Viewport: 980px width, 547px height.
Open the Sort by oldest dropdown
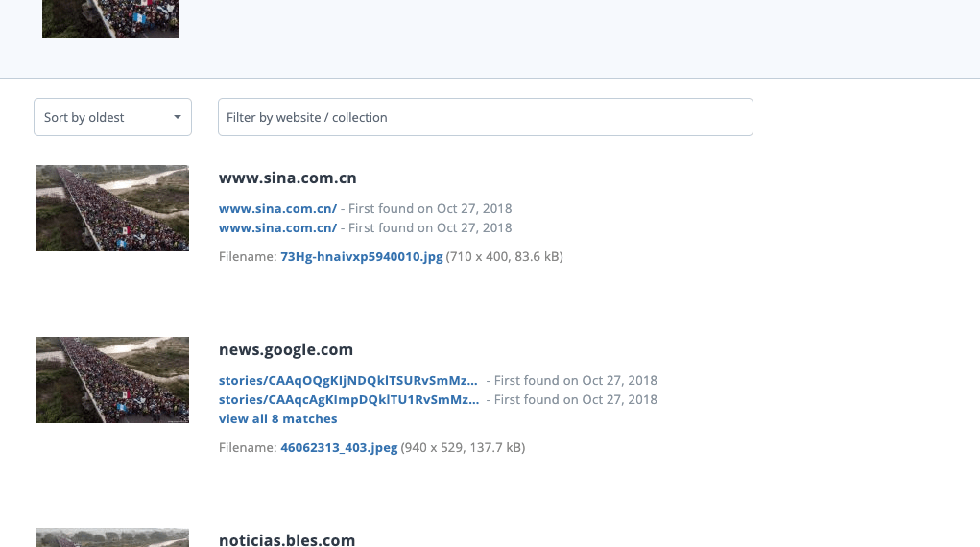(x=112, y=117)
